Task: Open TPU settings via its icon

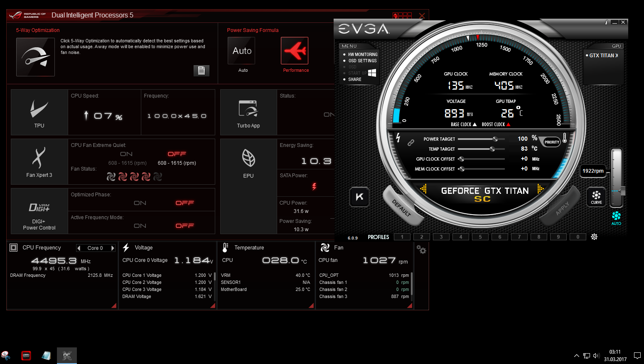Action: pyautogui.click(x=39, y=109)
